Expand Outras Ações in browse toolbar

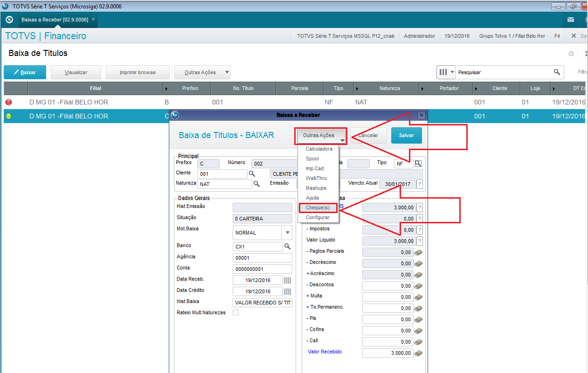click(x=202, y=72)
